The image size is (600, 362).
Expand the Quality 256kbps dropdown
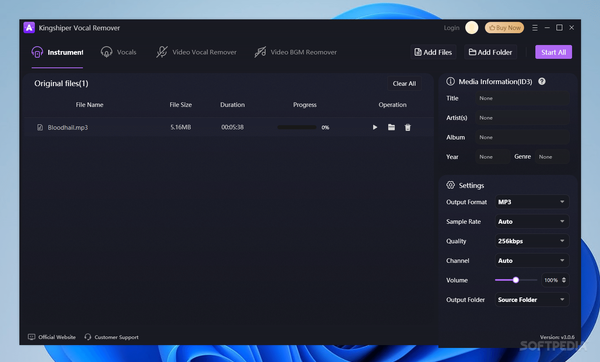[x=532, y=241]
